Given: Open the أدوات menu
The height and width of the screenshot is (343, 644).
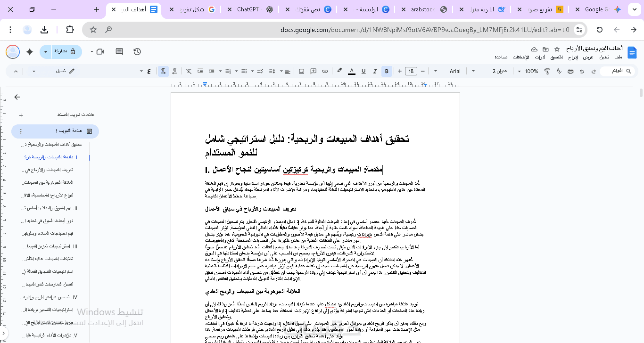Looking at the screenshot, I should pyautogui.click(x=540, y=57).
